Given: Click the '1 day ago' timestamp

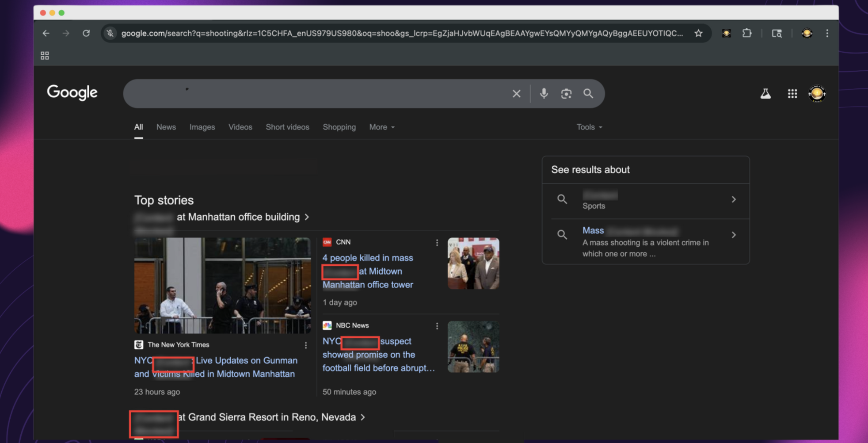Looking at the screenshot, I should click(340, 302).
